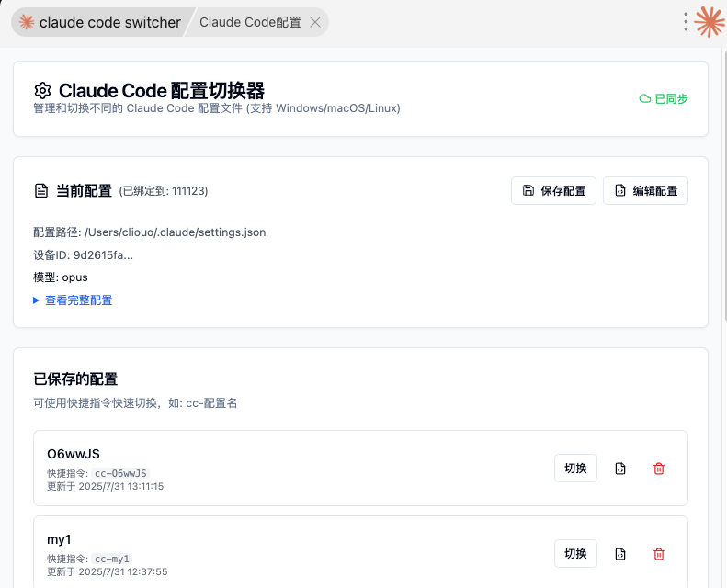Image resolution: width=727 pixels, height=588 pixels.
Task: Edit the my1 configuration file icon
Action: pos(620,554)
